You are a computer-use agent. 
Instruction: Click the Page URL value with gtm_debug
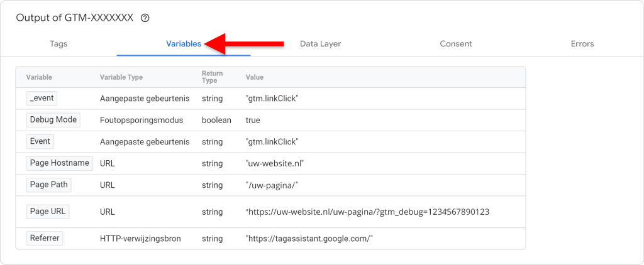(x=367, y=212)
